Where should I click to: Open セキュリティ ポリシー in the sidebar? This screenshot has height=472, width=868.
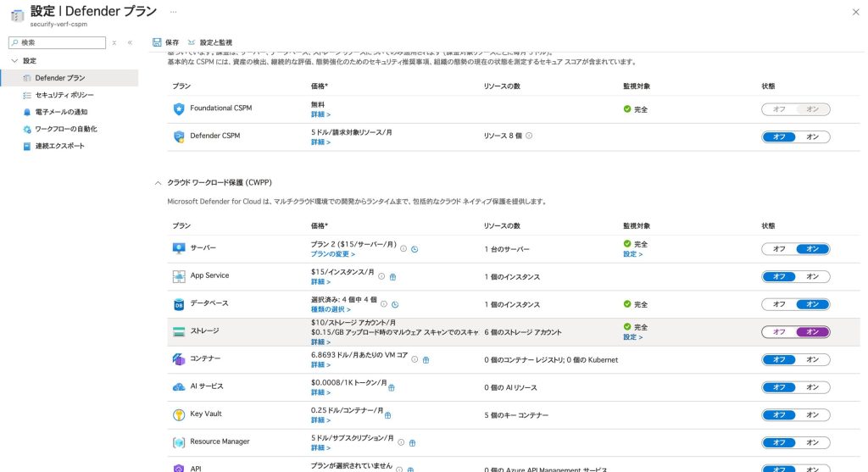64,95
